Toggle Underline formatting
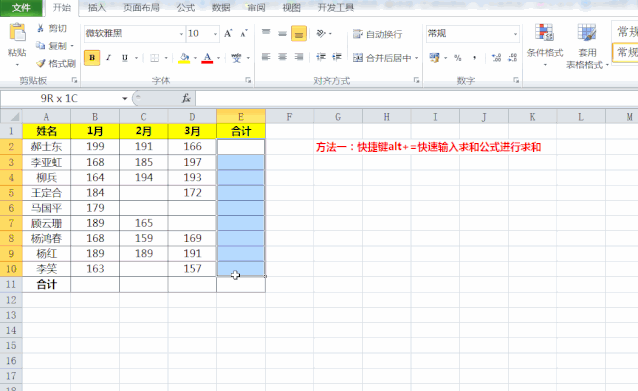This screenshot has height=391, width=638. pyautogui.click(x=125, y=58)
